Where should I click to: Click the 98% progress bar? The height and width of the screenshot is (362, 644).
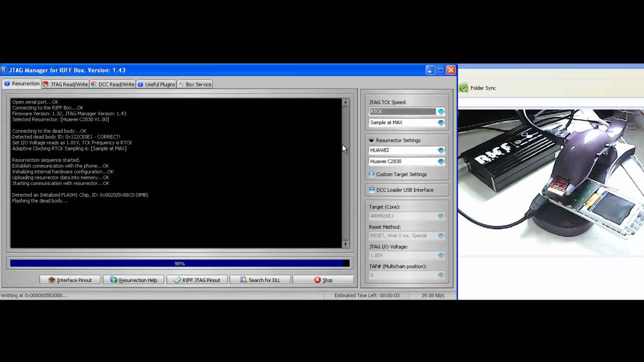180,263
